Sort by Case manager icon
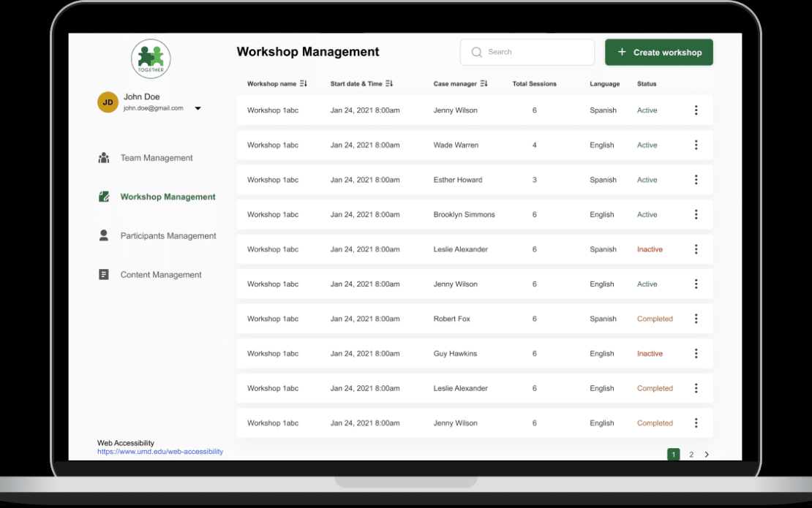812x508 pixels. 484,83
